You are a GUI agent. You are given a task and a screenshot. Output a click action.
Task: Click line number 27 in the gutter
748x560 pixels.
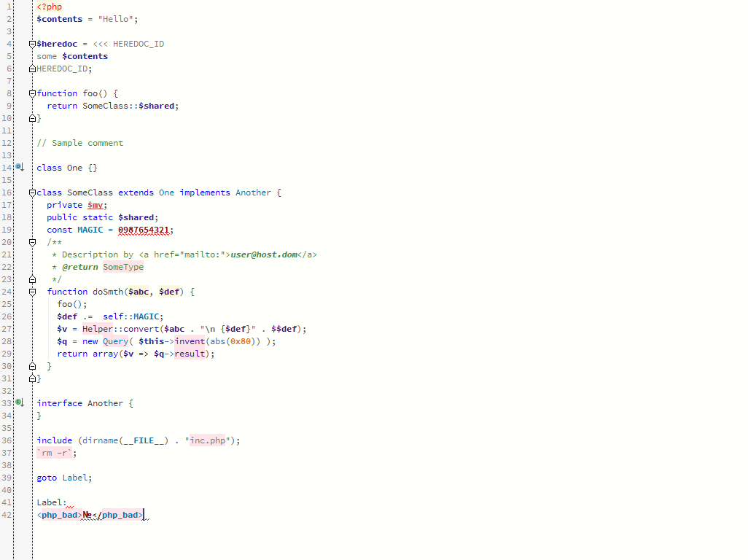pyautogui.click(x=7, y=328)
